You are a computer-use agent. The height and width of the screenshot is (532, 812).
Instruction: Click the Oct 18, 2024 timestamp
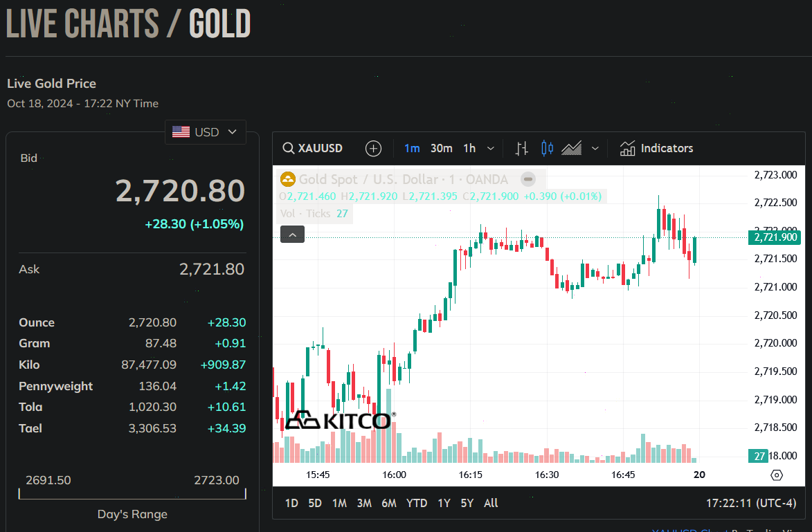coord(83,104)
